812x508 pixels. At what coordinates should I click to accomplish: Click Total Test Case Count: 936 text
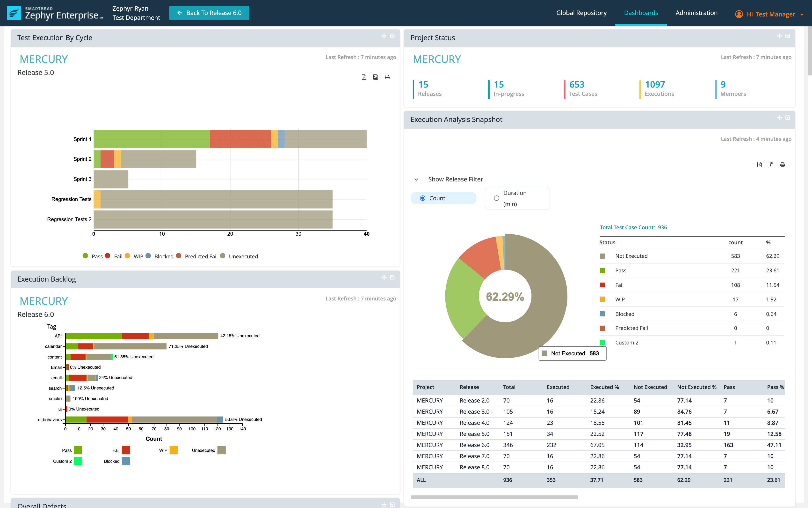pyautogui.click(x=633, y=227)
